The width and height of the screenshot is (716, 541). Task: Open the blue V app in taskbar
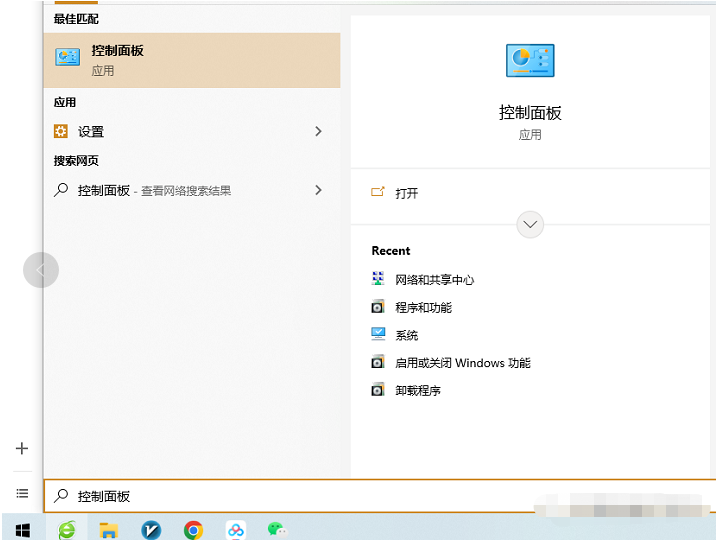click(151, 530)
